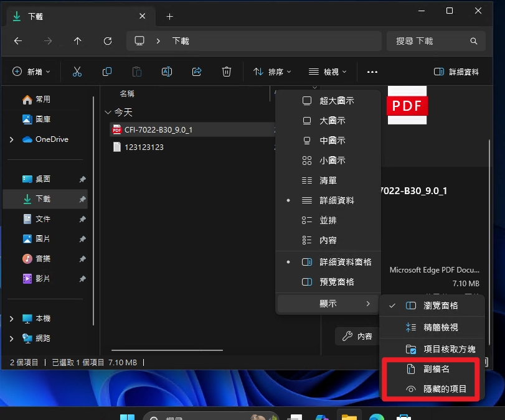Select the Cut icon in the toolbar
Viewport: 505px width, 420px height.
[77, 72]
